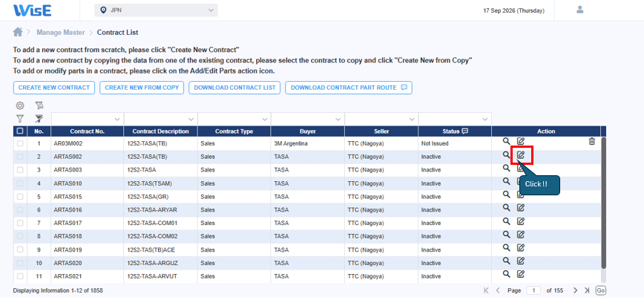Image resolution: width=644 pixels, height=300 pixels.
Task: Open the Seller filter dropdown
Action: coord(412,119)
